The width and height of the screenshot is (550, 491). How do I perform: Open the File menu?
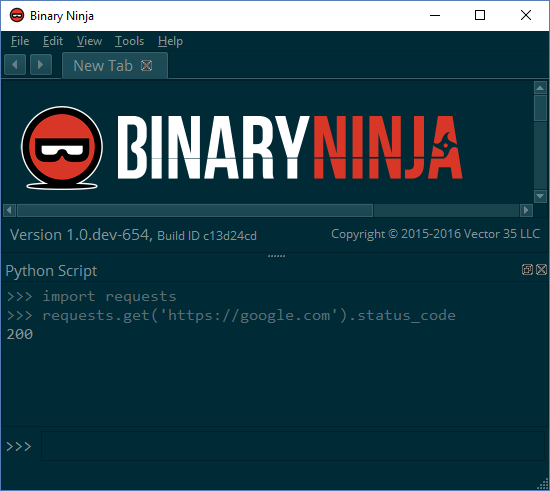click(20, 41)
